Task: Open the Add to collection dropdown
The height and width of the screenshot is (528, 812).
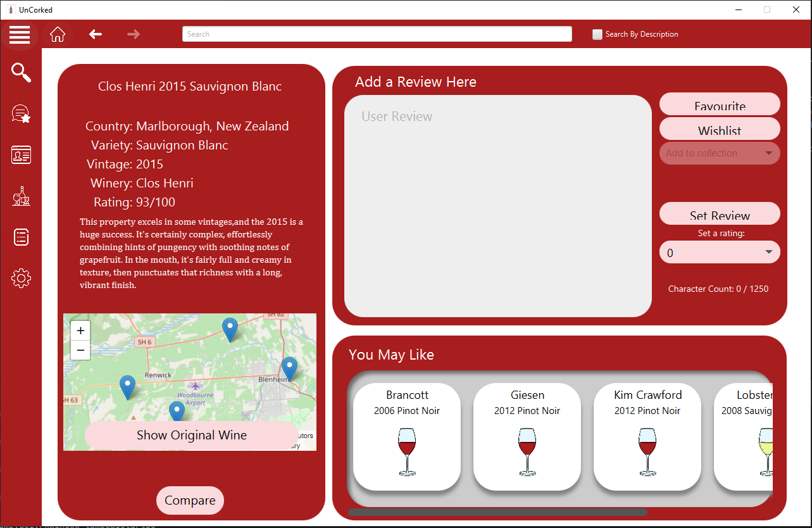Action: (x=720, y=153)
